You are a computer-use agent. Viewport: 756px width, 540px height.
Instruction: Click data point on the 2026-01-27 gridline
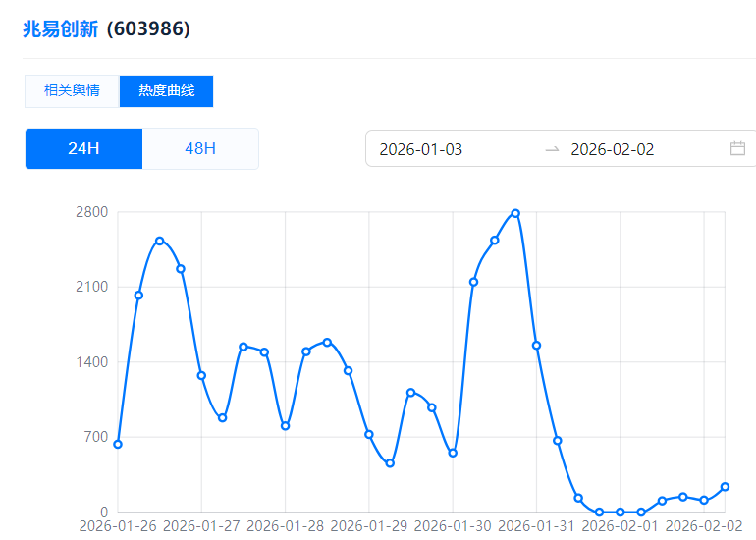pos(201,375)
